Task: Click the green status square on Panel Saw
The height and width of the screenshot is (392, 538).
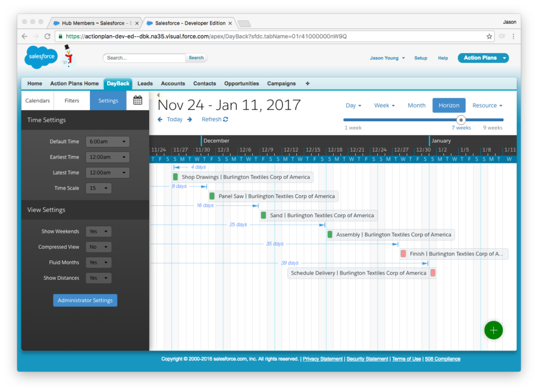Action: click(212, 196)
